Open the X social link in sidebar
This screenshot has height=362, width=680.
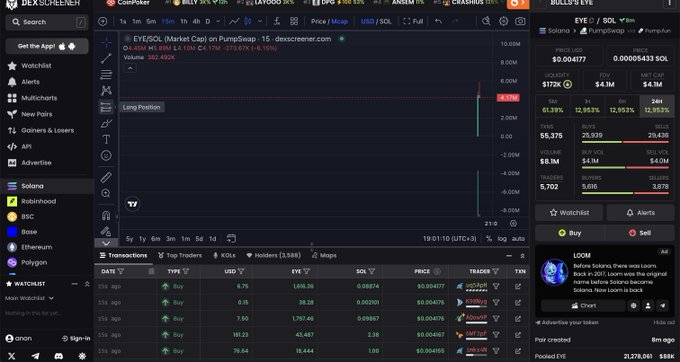(x=12, y=356)
